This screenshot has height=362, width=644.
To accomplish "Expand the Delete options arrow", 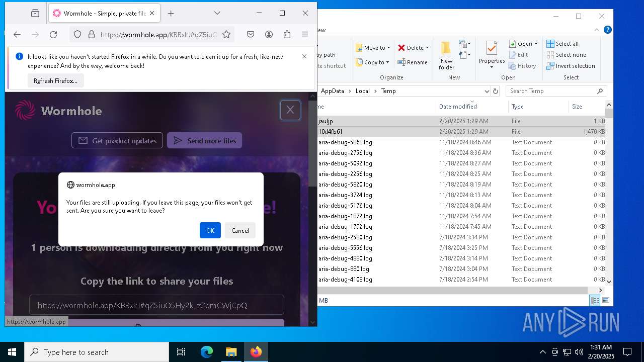I will coord(427,48).
